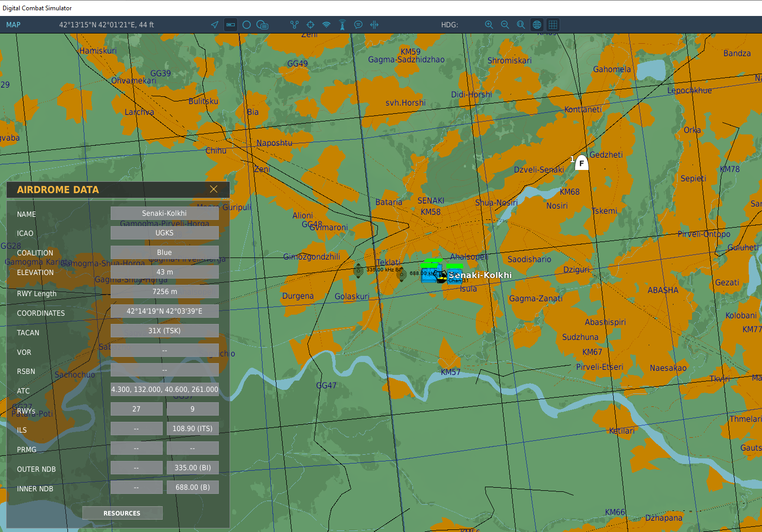Image resolution: width=762 pixels, height=532 pixels.
Task: Click the zoom-to-fit magnifier icon
Action: pos(521,25)
